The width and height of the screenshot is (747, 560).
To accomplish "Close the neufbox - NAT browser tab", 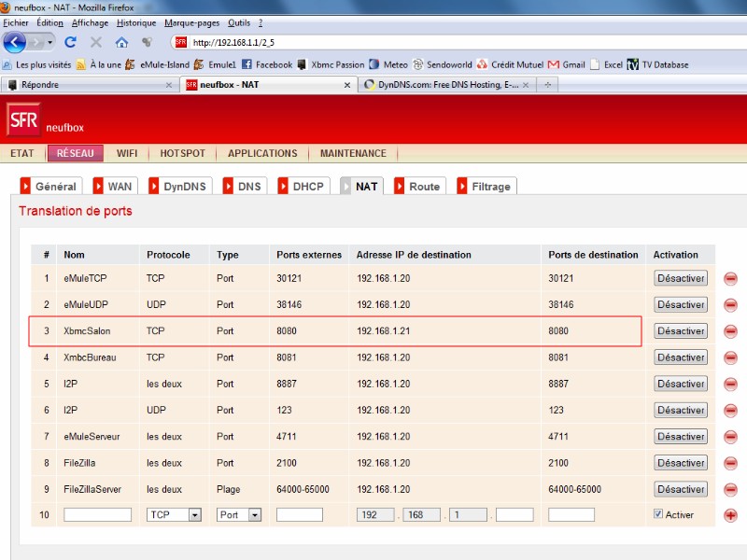I will (x=347, y=85).
